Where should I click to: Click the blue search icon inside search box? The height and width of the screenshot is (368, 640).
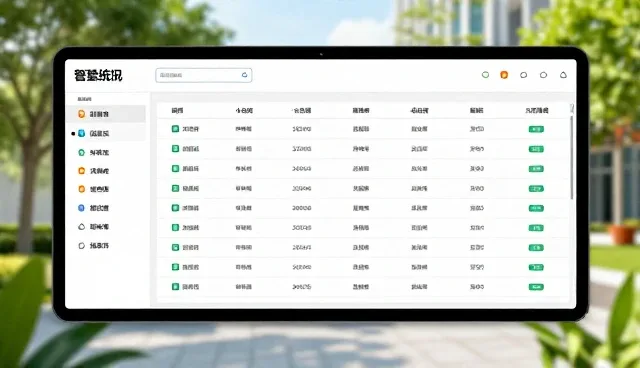(x=244, y=75)
